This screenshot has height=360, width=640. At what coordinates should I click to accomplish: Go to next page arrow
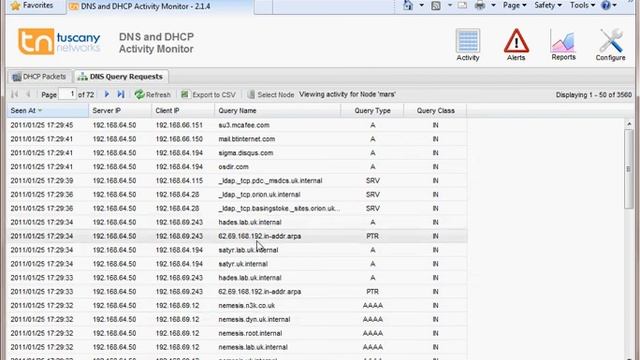point(107,94)
